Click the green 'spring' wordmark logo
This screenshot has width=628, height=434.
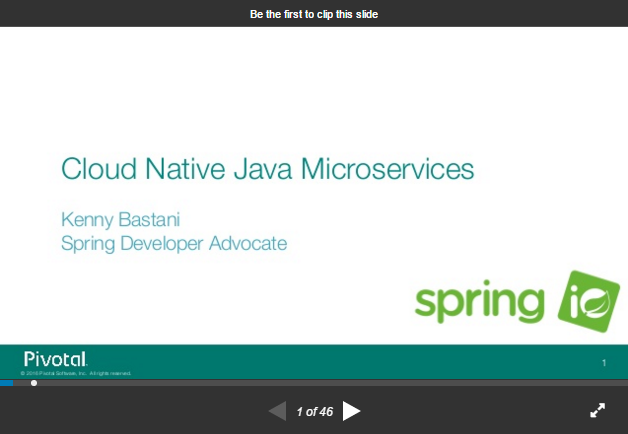[479, 302]
